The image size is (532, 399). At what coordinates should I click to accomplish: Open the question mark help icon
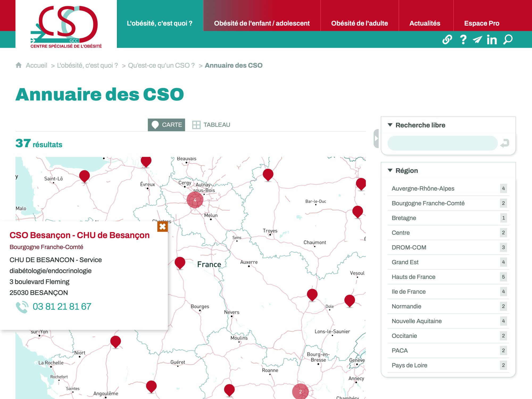463,40
